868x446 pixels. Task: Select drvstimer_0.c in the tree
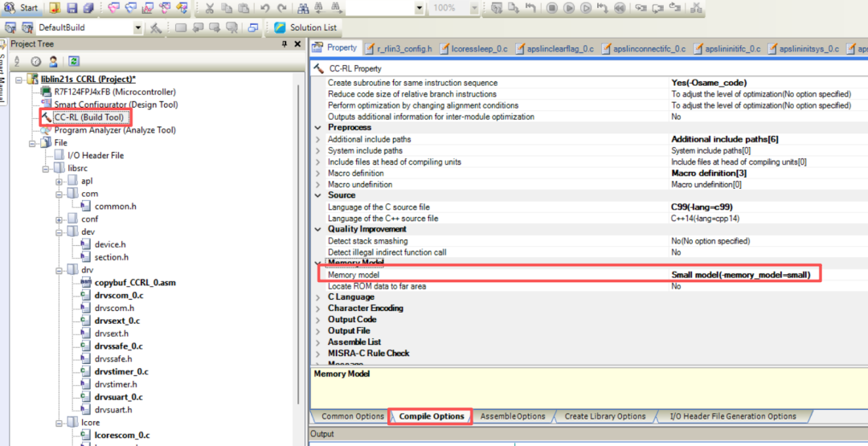121,372
